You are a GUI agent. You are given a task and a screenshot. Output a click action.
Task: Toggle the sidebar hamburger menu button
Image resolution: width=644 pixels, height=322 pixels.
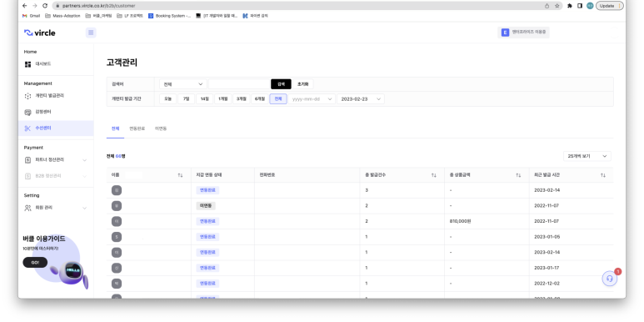click(x=91, y=33)
